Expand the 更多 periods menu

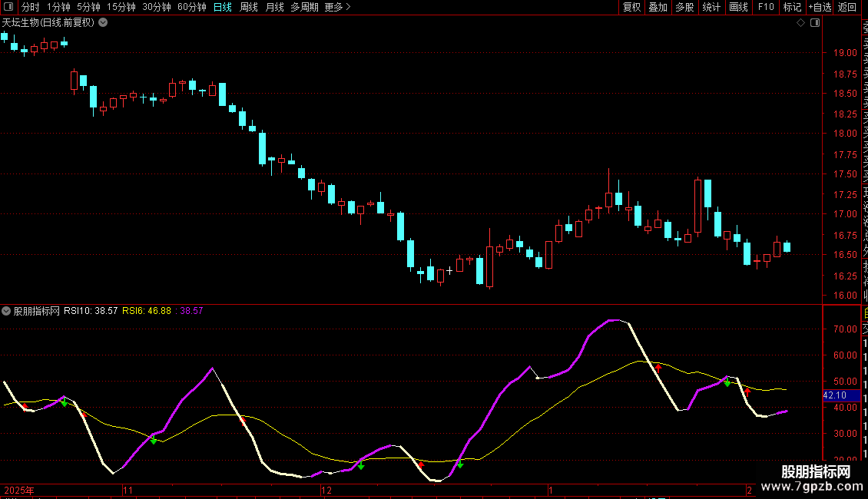click(x=337, y=7)
